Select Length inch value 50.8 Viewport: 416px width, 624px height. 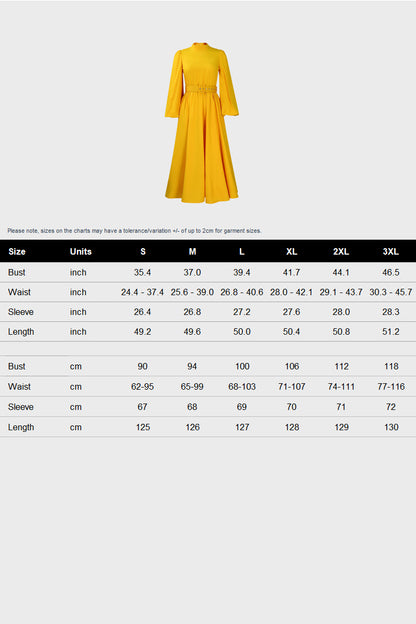341,332
